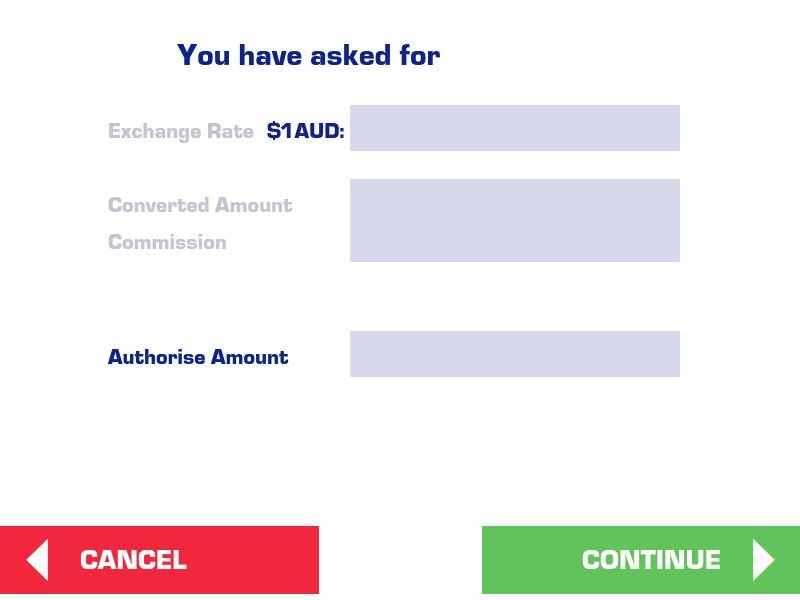Click the Commission label
The image size is (800, 600).
tap(167, 242)
